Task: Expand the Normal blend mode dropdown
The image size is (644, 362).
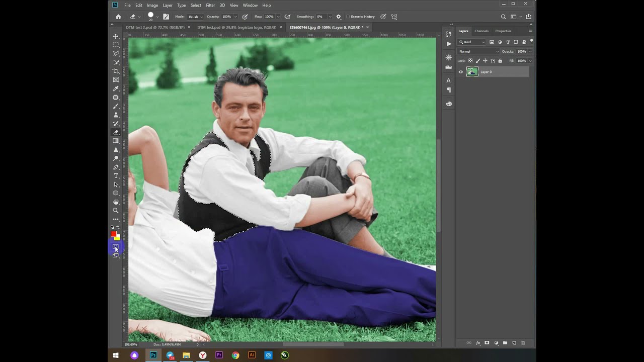Action: click(478, 51)
